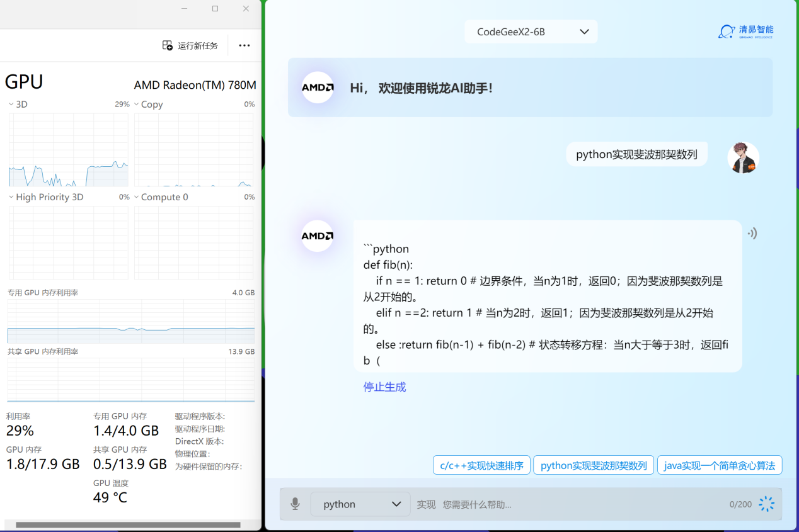
Task: Click the AMD avatar beside the welcome message
Action: pos(317,88)
